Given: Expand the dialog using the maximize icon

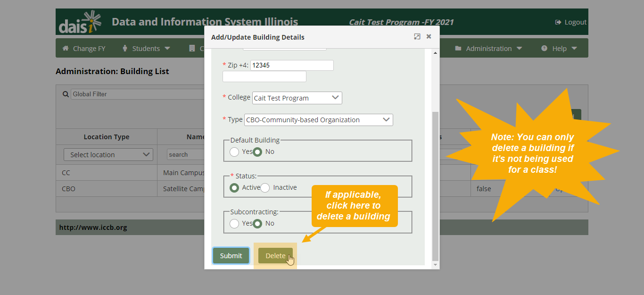Looking at the screenshot, I should 417,36.
